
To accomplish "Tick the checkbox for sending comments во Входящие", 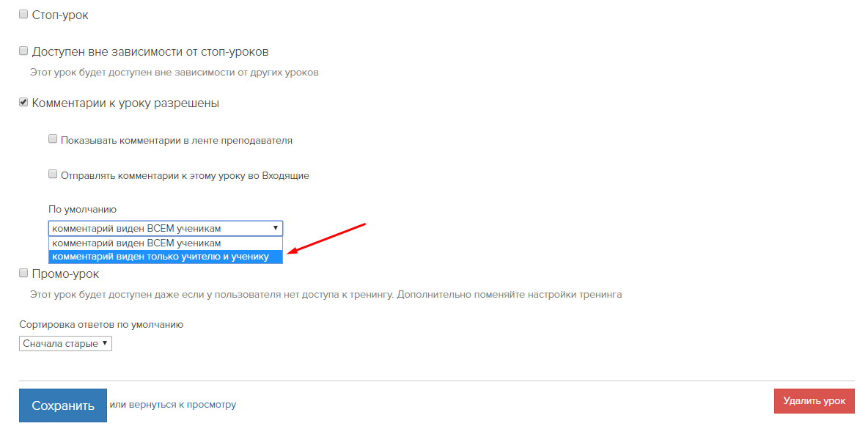I will (x=53, y=175).
